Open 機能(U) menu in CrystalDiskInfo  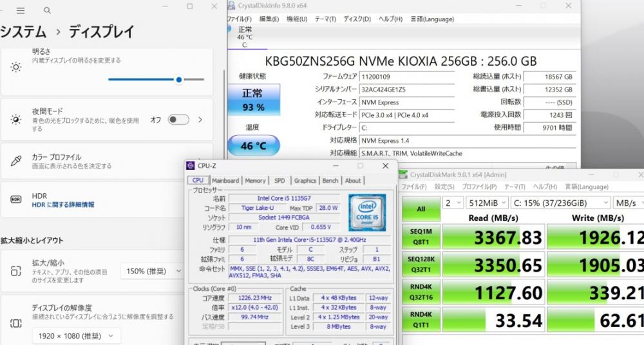point(297,19)
